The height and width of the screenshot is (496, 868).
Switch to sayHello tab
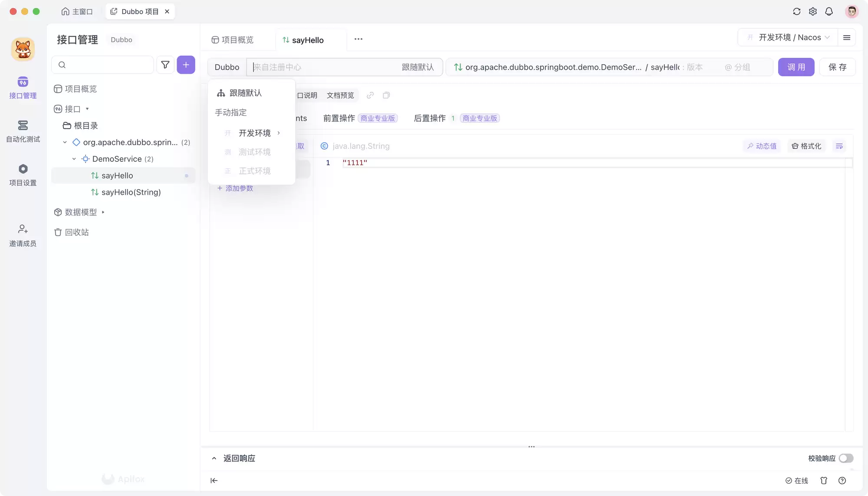[x=303, y=40]
